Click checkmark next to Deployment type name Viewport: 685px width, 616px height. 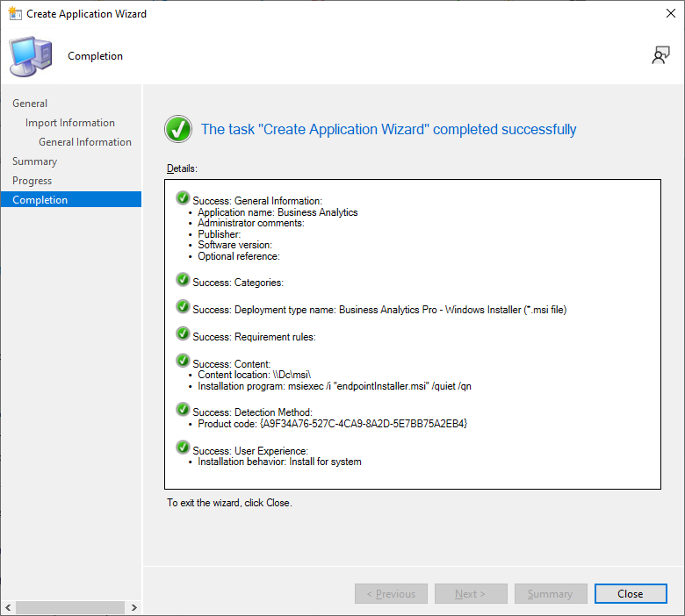click(x=183, y=306)
